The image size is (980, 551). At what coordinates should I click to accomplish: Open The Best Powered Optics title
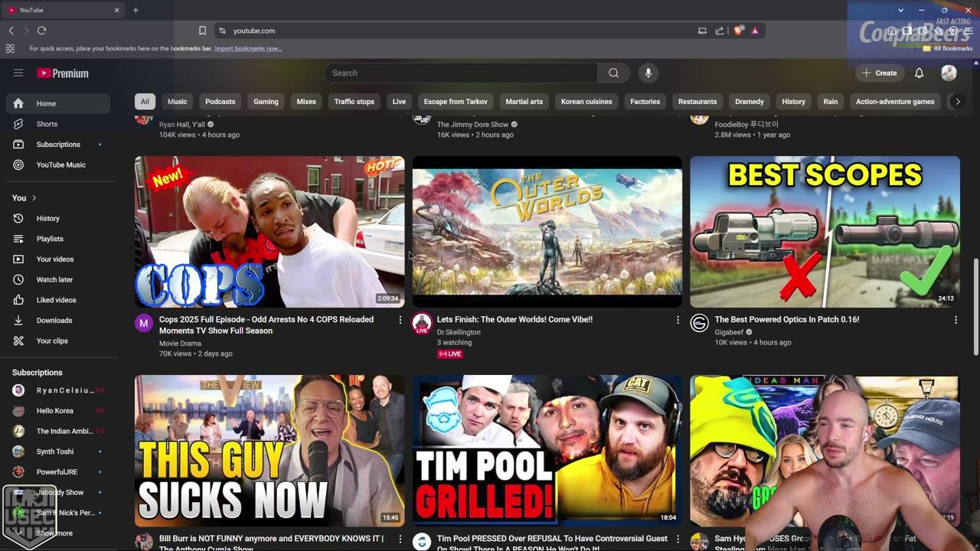787,320
